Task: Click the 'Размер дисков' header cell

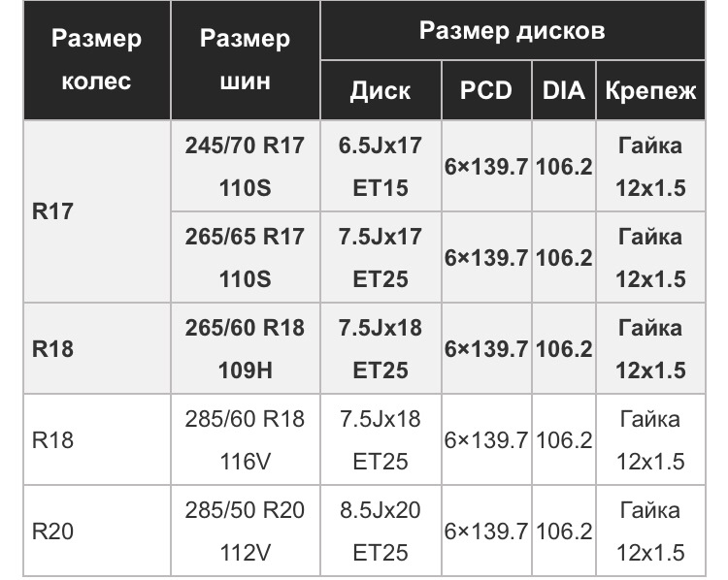Action: pos(513,30)
